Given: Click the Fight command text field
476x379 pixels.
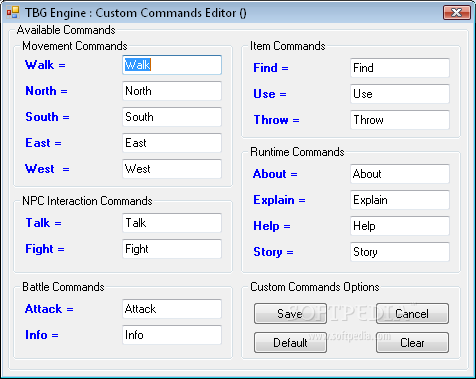Looking at the screenshot, I should [172, 249].
